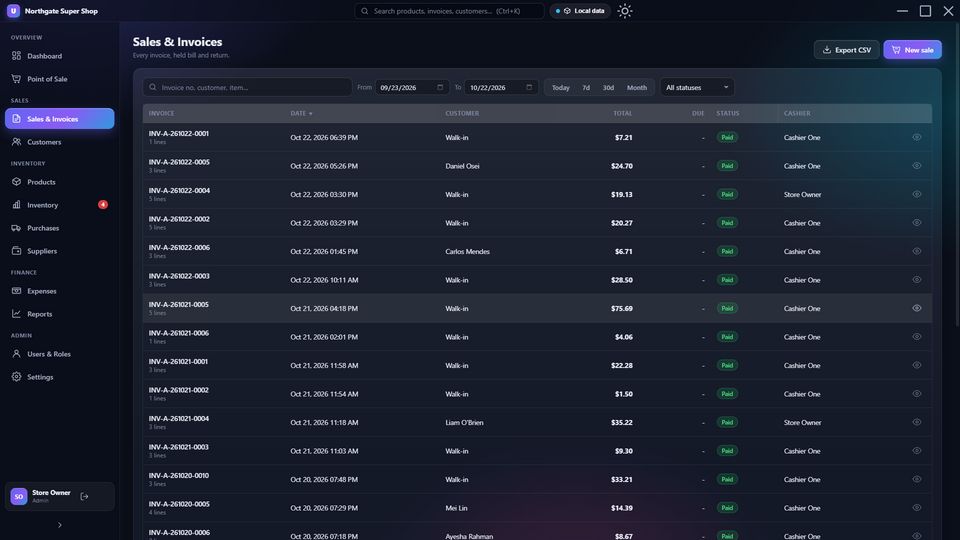Filter to the 7d range tab

pyautogui.click(x=586, y=87)
